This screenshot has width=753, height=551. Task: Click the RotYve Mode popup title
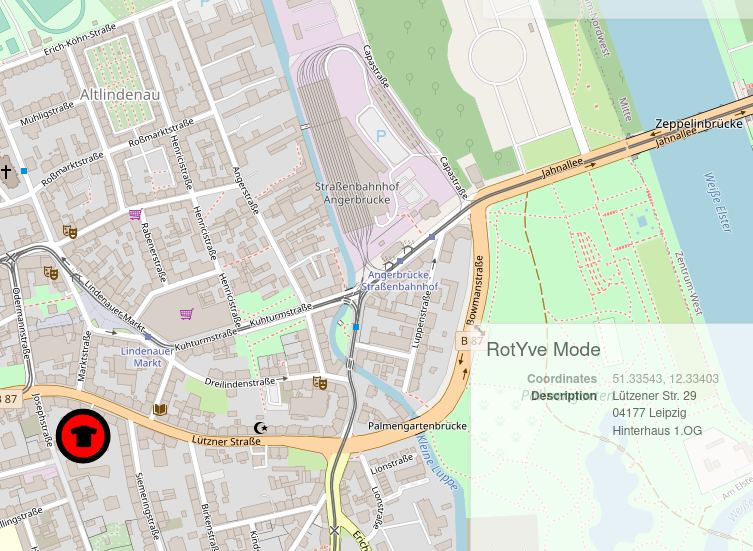coord(543,349)
